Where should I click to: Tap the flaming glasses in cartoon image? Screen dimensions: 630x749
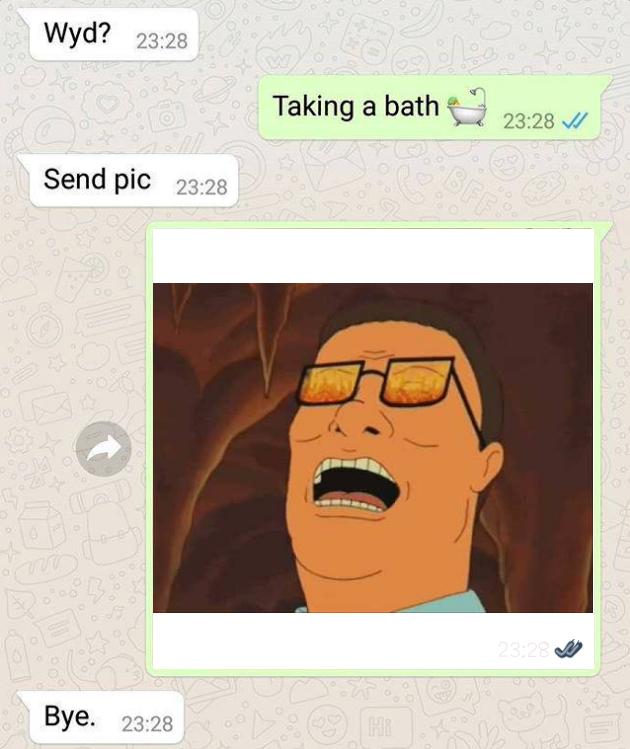(x=376, y=382)
